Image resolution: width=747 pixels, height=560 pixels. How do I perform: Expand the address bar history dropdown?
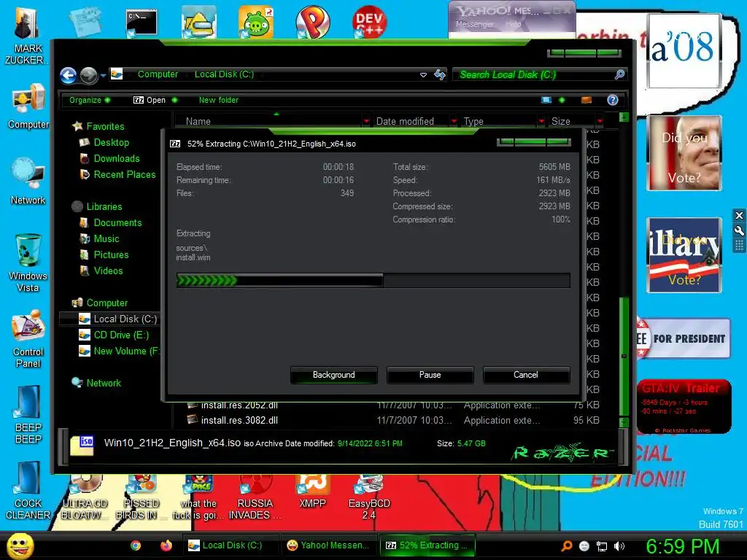click(x=423, y=75)
